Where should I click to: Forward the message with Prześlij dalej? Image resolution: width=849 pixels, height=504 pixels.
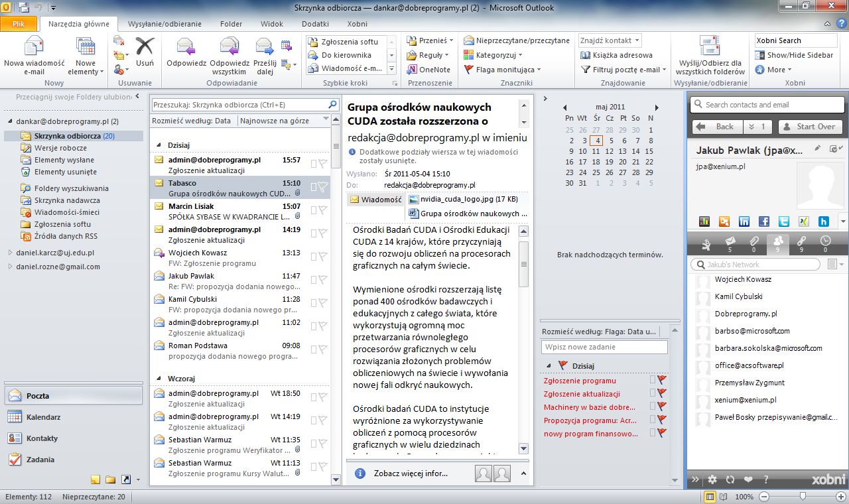click(265, 56)
